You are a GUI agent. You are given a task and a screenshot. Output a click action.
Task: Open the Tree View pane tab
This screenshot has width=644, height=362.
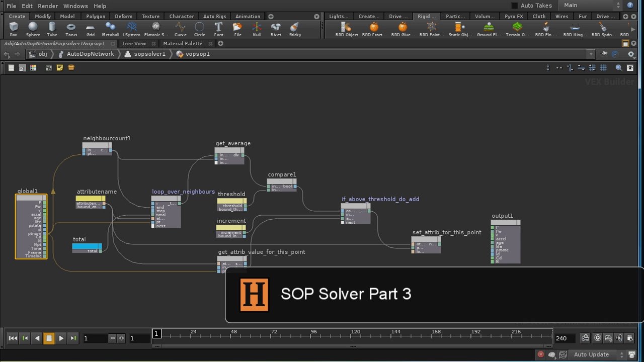tap(134, 44)
